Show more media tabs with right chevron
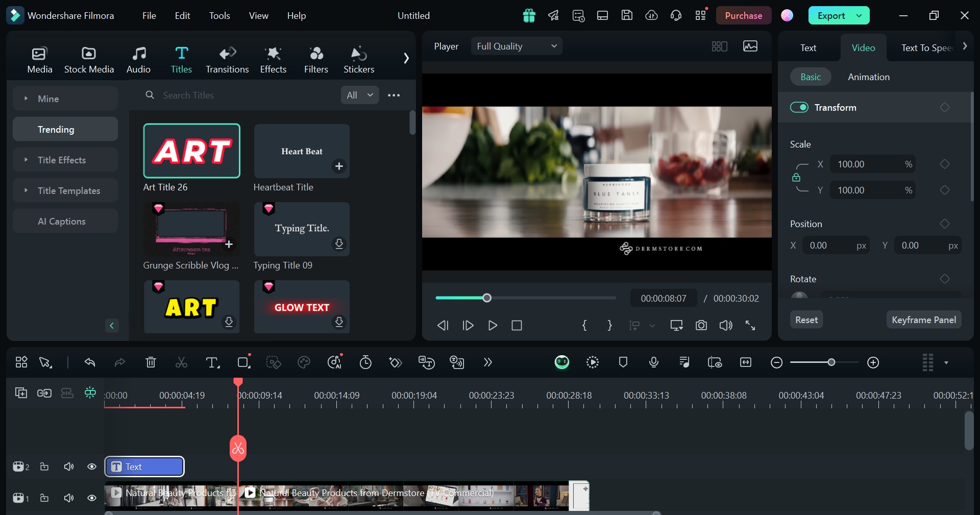980x515 pixels. pos(406,58)
